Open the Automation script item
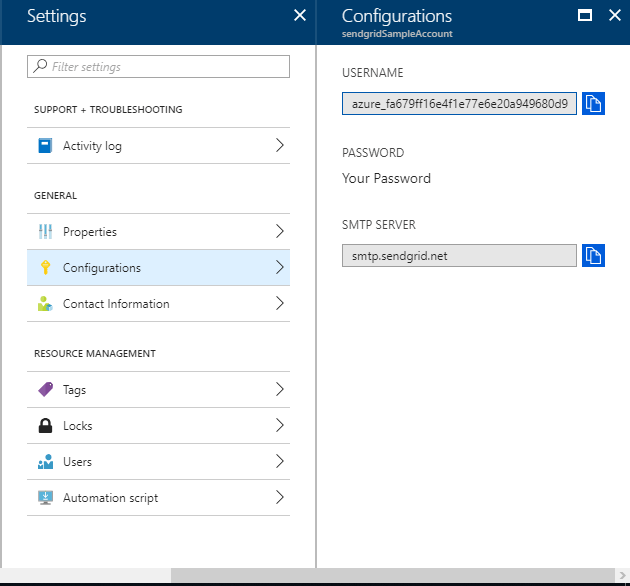The height and width of the screenshot is (586, 630). [x=158, y=498]
